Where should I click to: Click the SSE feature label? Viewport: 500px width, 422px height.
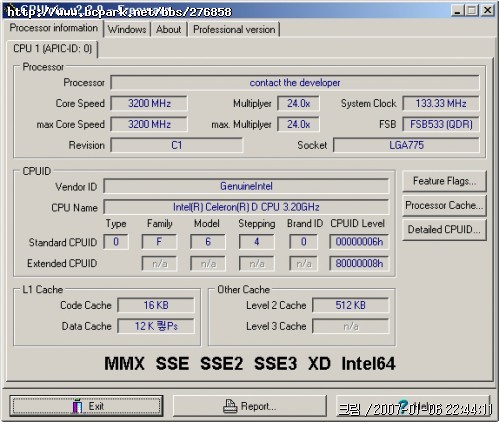172,363
